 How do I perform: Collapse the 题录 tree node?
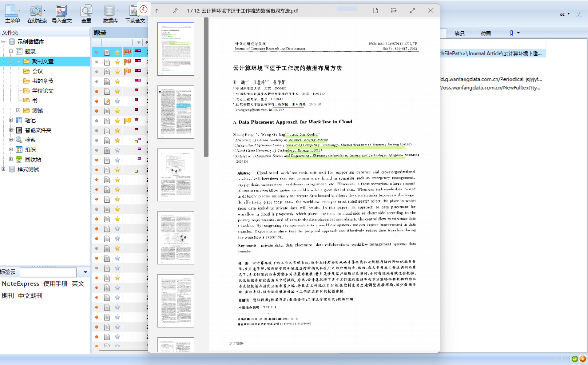click(x=11, y=51)
